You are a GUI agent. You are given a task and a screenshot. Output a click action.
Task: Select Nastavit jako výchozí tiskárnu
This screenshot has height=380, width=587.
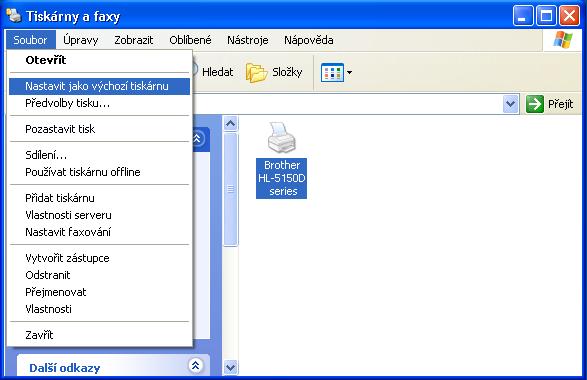pos(99,86)
